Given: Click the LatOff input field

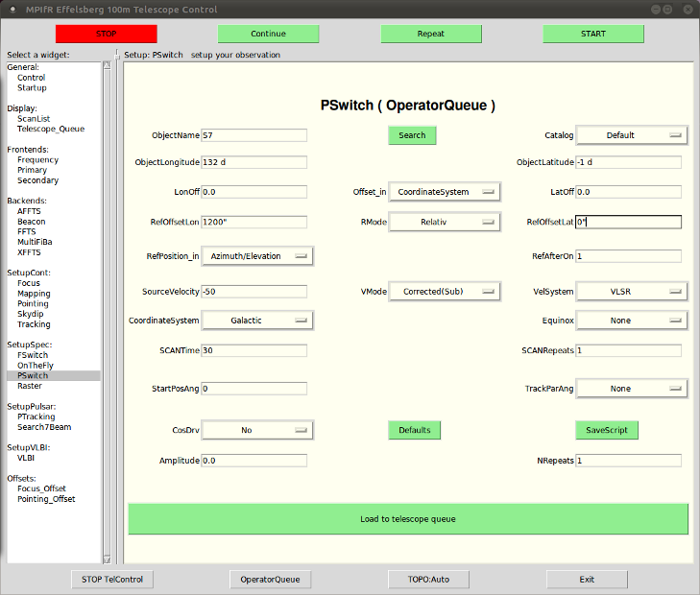Looking at the screenshot, I should click(629, 192).
